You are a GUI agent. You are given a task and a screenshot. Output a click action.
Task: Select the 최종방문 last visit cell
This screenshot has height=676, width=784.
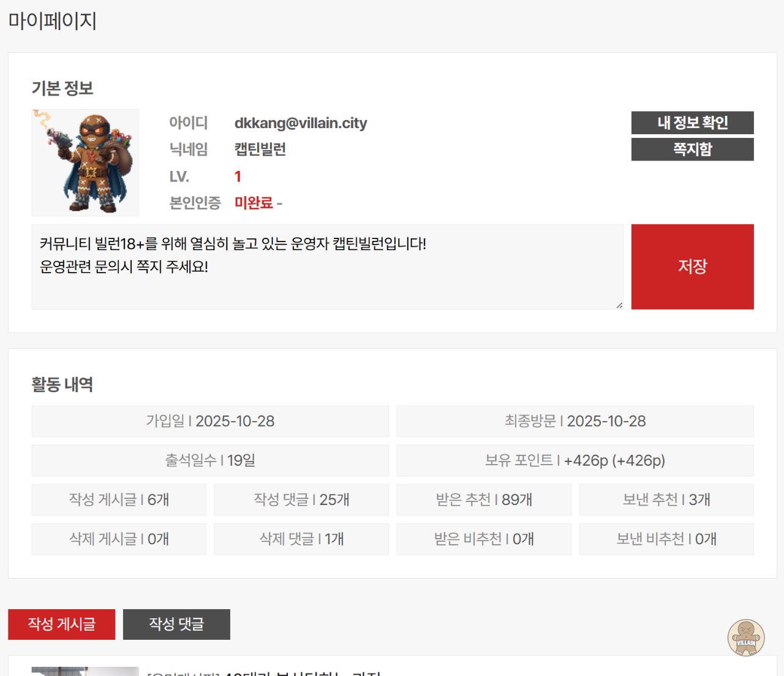pyautogui.click(x=575, y=421)
